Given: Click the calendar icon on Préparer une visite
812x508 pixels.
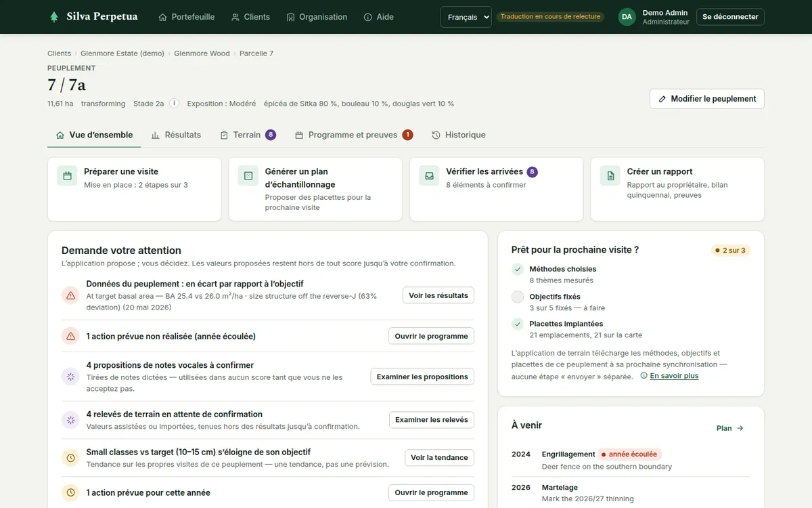Looking at the screenshot, I should [67, 176].
